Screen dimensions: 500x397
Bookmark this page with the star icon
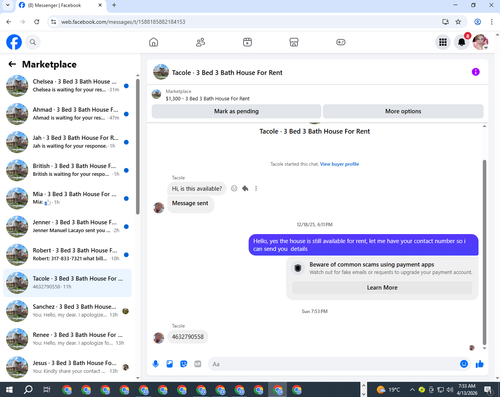pyautogui.click(x=458, y=22)
